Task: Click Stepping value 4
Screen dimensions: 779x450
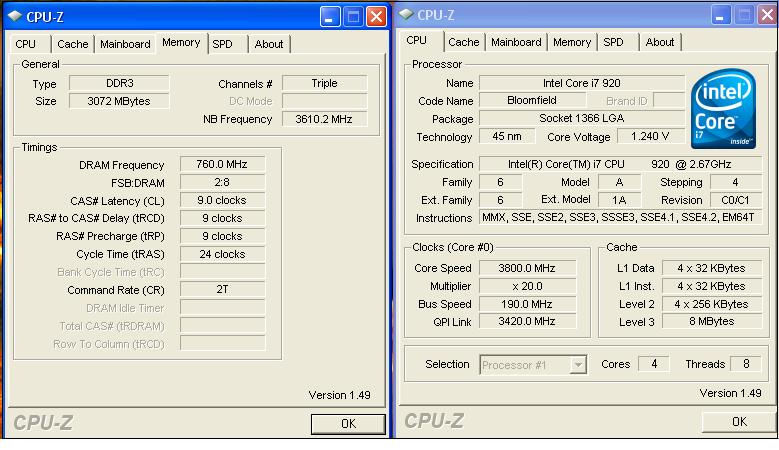Action: coord(735,182)
